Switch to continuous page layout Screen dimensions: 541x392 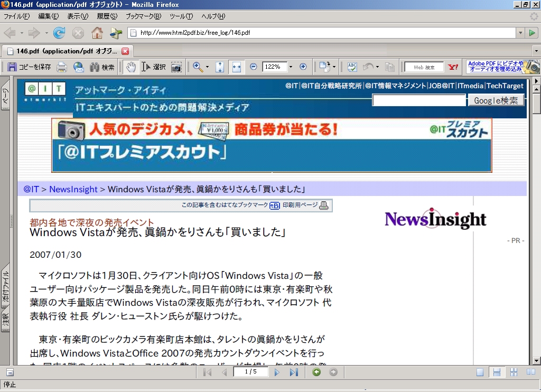pyautogui.click(x=497, y=372)
